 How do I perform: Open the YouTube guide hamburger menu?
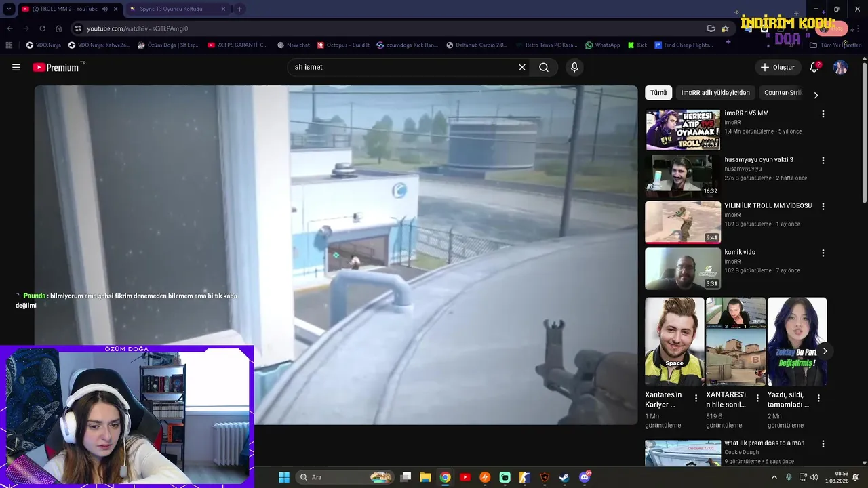[16, 67]
